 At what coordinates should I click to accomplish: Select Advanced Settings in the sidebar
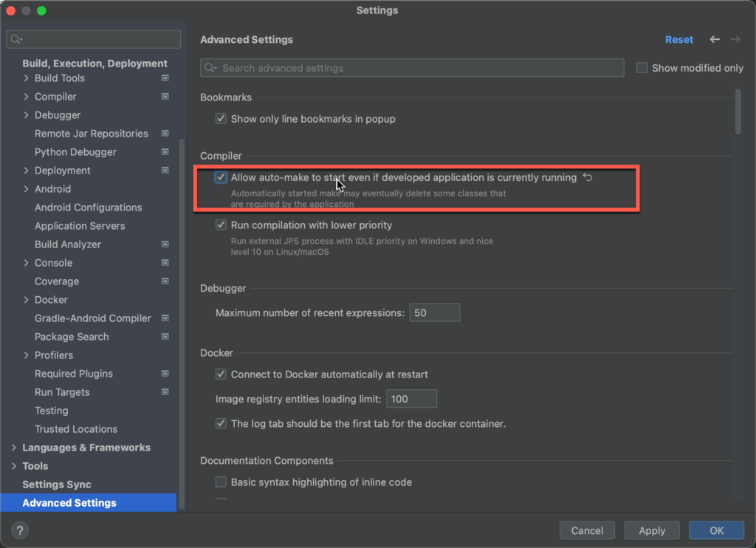click(x=89, y=503)
